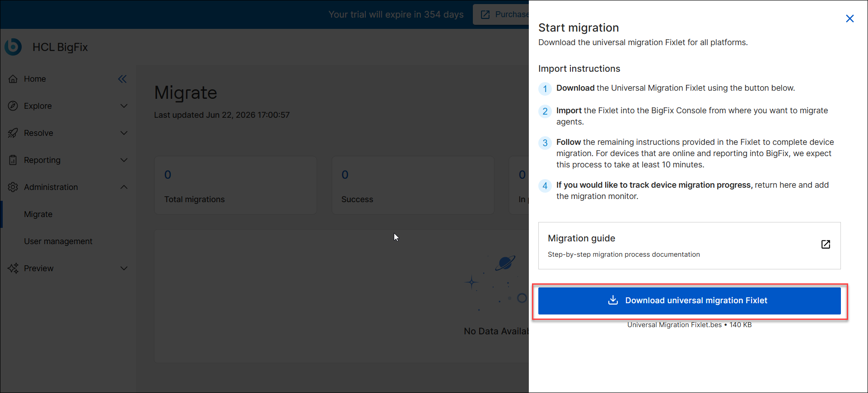The height and width of the screenshot is (393, 868).
Task: Click 'Download the universal migration Fixlet for all platforms'
Action: 643,42
